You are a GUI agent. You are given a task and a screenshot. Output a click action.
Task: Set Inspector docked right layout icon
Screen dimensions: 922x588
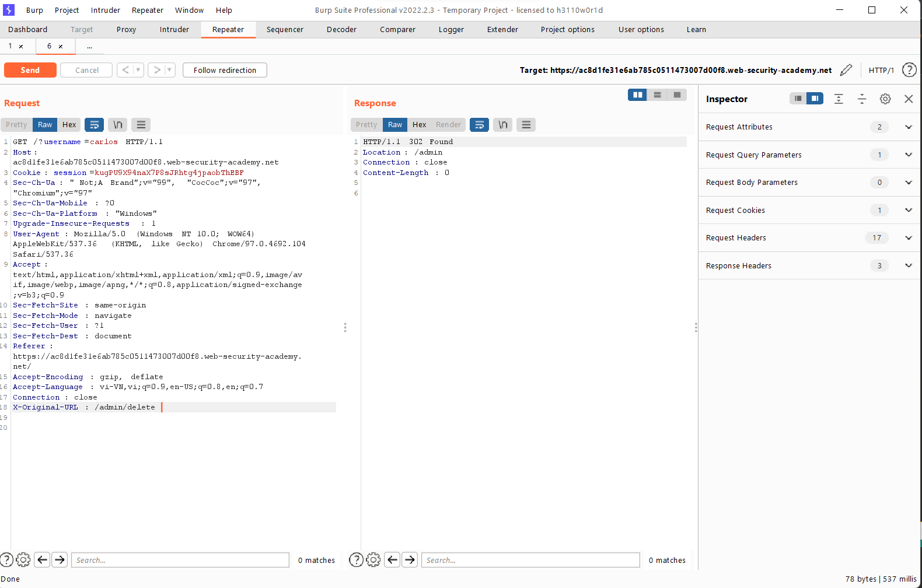coord(815,99)
